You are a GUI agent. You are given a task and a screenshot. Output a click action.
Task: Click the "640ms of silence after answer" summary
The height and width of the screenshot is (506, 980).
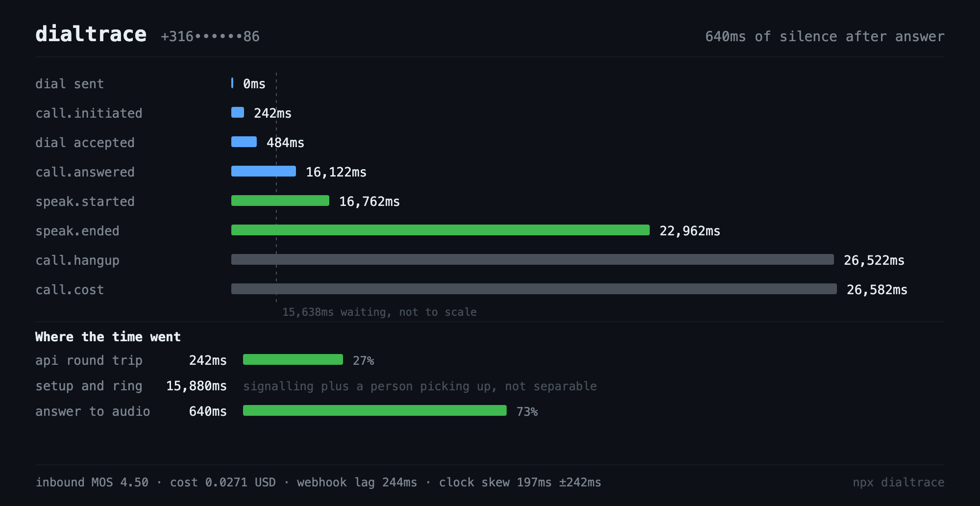[x=825, y=37]
